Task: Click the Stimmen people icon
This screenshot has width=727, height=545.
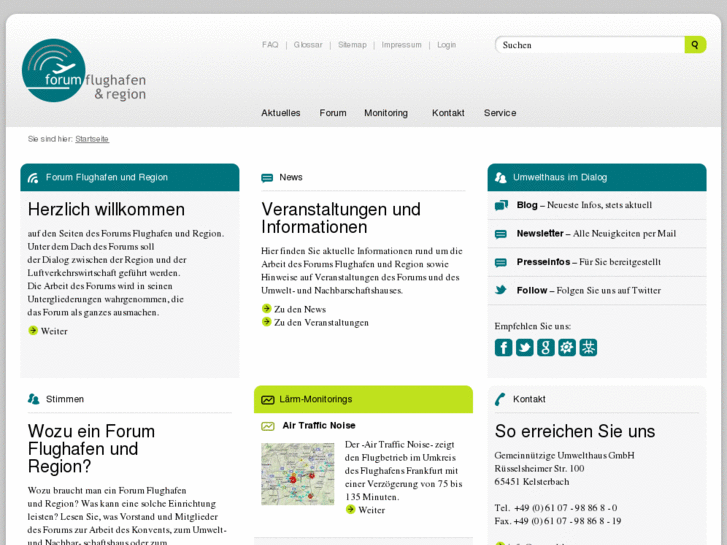Action: [x=33, y=399]
